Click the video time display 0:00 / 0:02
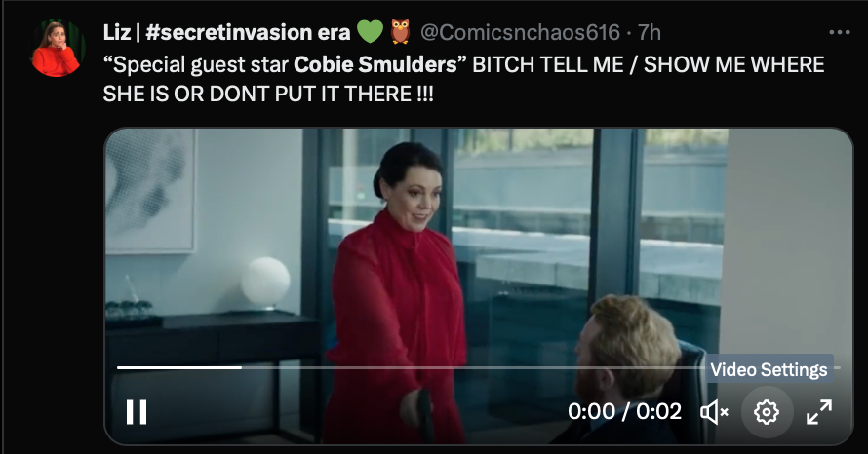 click(624, 412)
